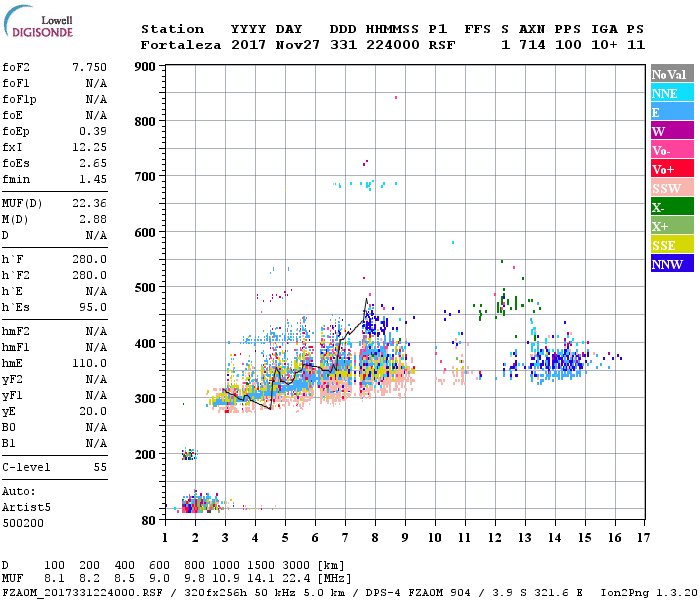Viewport: 700px width, 600px height.
Task: Click the 80 km height axis label
Action: click(x=149, y=521)
